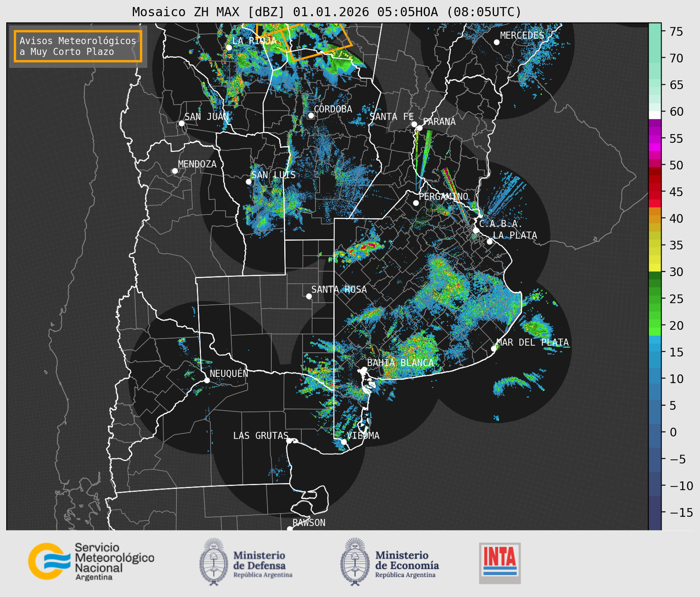Click the INTA logo

tap(500, 563)
